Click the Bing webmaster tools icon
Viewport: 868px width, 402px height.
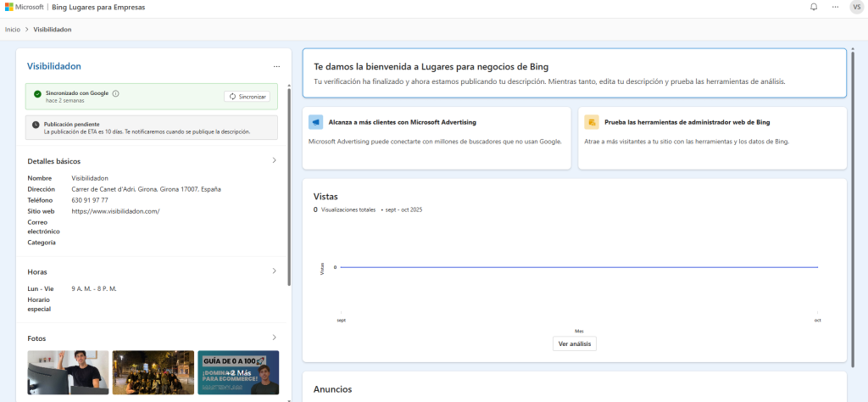tap(591, 122)
